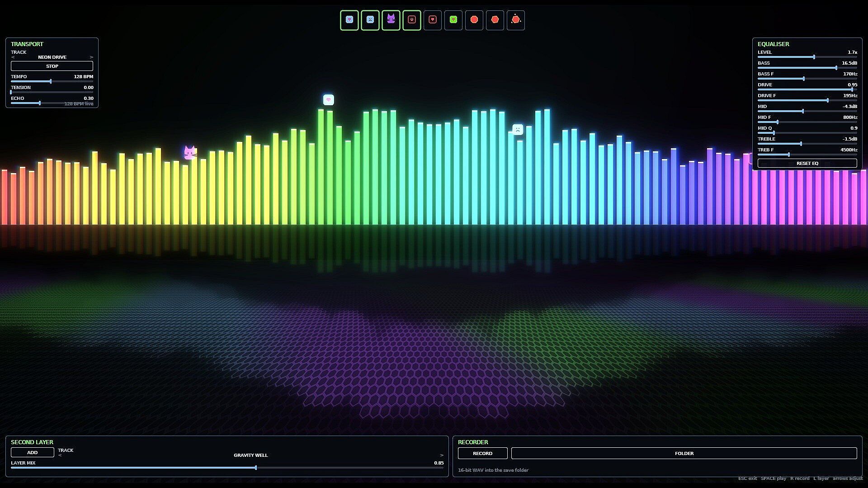Click the layer mix value 0.85
Screen dimensions: 868x488
[x=439, y=463]
